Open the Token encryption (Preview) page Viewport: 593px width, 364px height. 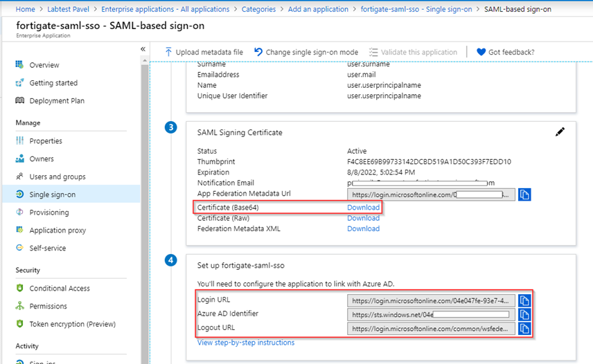pyautogui.click(x=72, y=324)
